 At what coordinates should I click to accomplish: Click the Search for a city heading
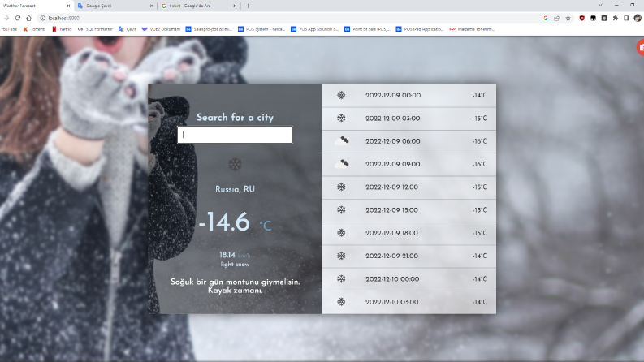(235, 118)
